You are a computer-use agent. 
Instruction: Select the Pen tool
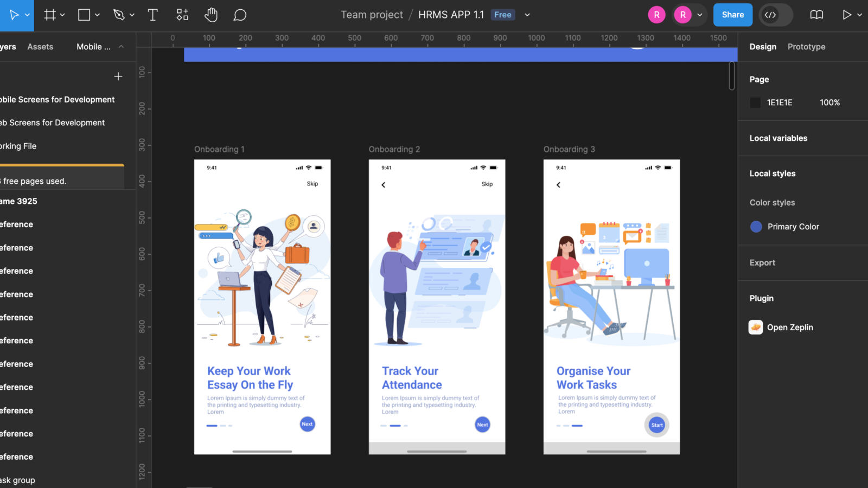(x=119, y=15)
